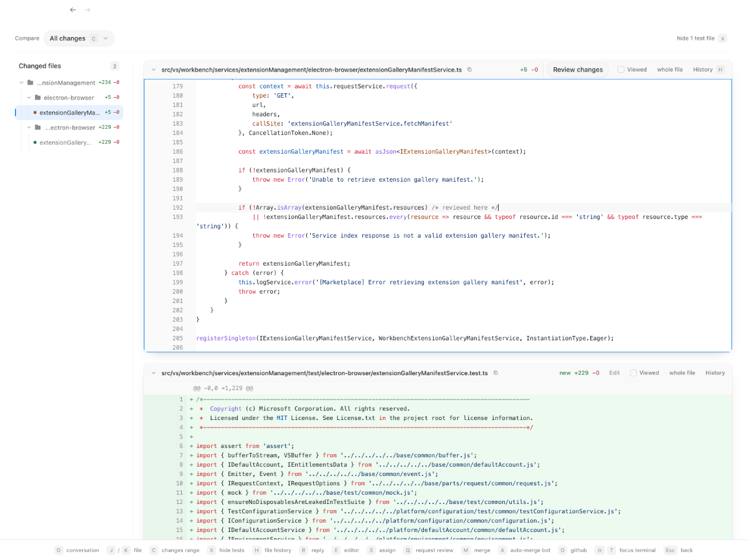Collapse the ...nsionManagement folder chevron
This screenshot has height=560, width=747.
(x=22, y=83)
